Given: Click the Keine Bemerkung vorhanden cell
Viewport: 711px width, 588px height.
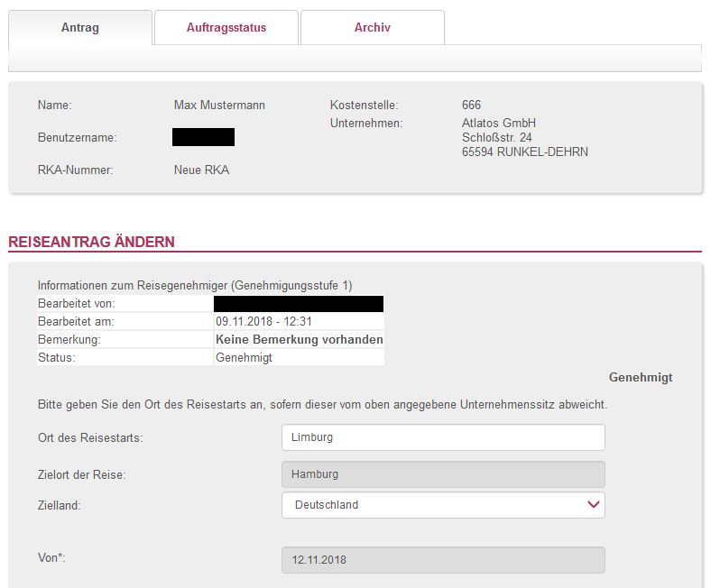Looking at the screenshot, I should pos(299,339).
